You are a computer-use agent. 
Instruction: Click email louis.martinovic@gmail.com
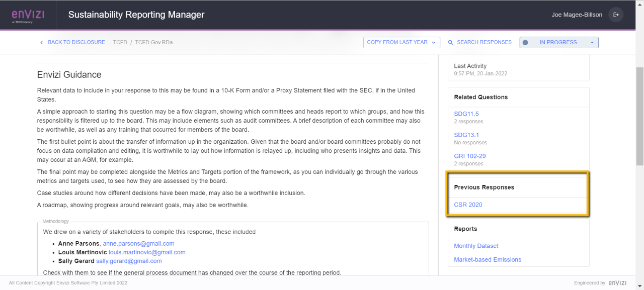(147, 252)
